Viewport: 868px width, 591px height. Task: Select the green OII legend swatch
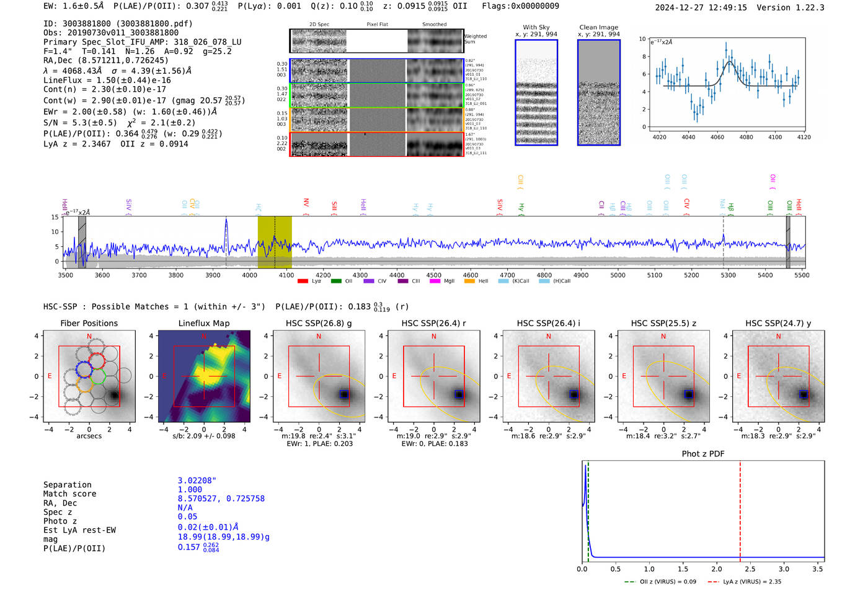click(x=336, y=281)
